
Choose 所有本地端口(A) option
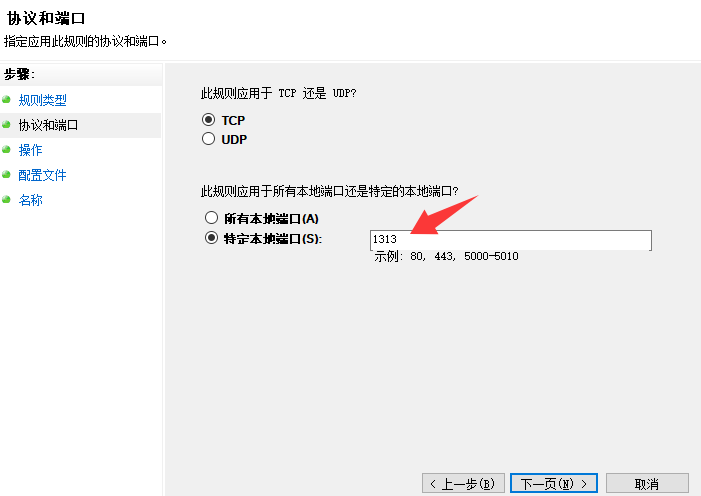point(211,218)
